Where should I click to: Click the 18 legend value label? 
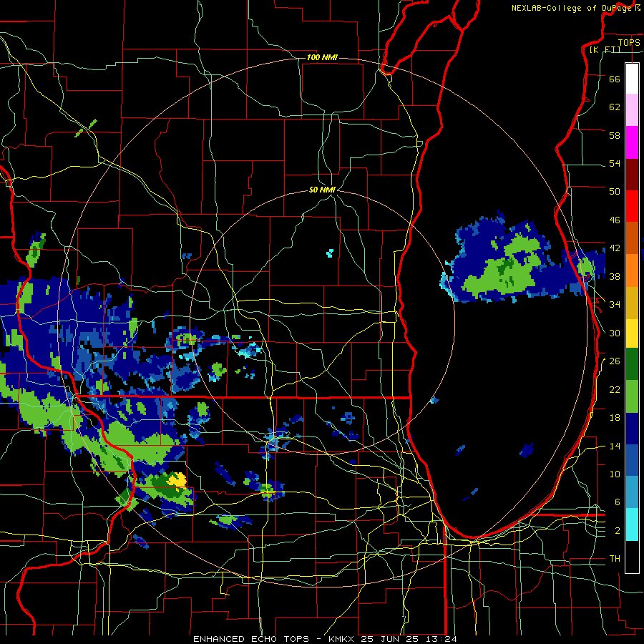click(x=615, y=418)
